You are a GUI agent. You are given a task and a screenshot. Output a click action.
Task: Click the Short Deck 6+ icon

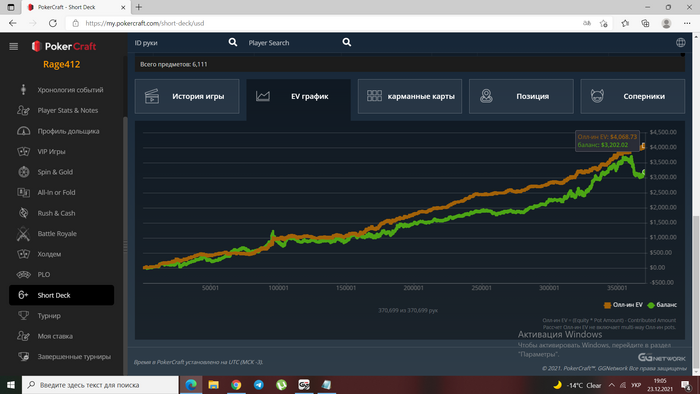(23, 295)
